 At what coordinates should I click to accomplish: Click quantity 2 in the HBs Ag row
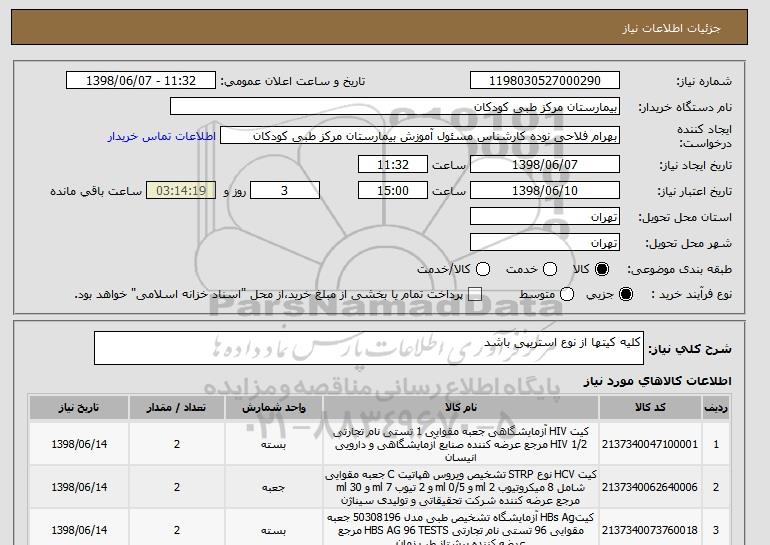[177, 530]
